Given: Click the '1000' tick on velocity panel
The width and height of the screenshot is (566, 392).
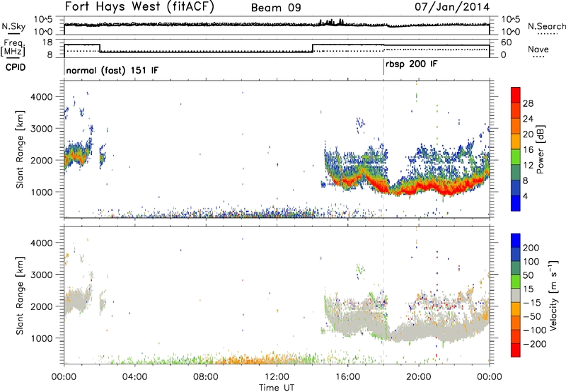Looking at the screenshot, I should pos(41,338).
